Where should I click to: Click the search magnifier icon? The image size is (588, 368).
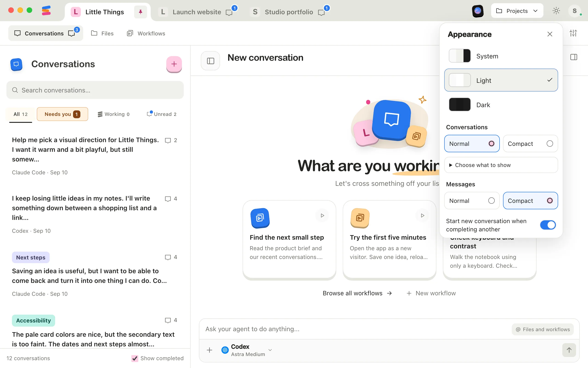(15, 90)
